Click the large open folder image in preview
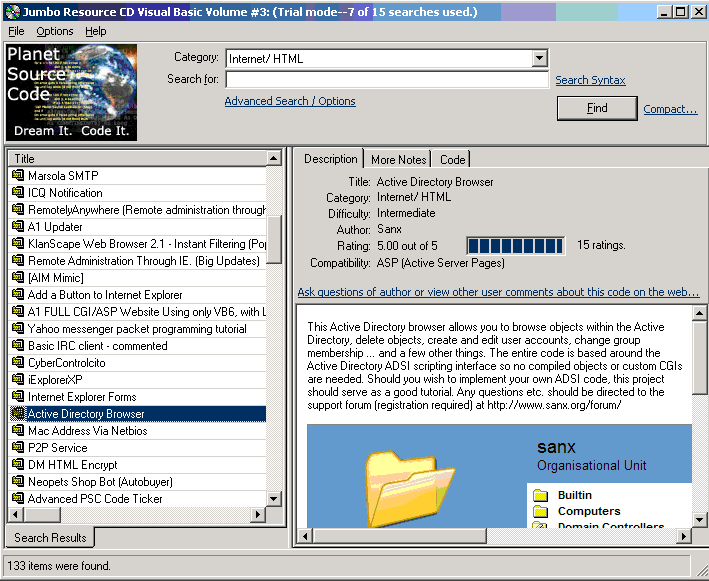709x581 pixels. (409, 488)
